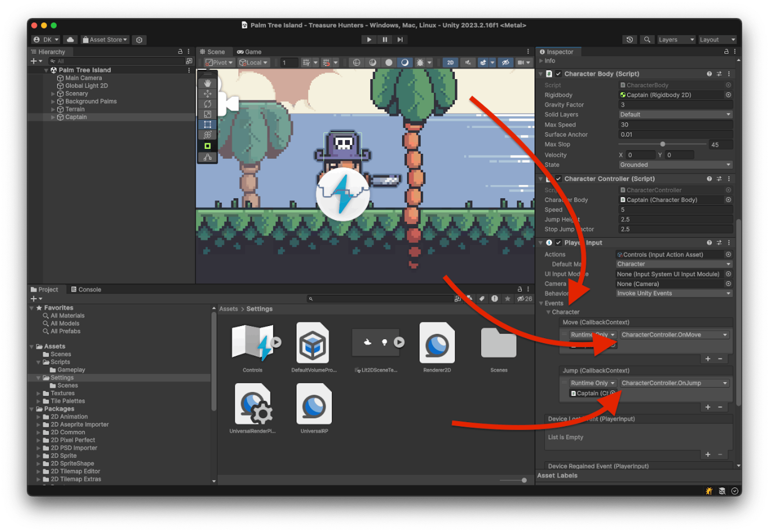Select Captain in the Hierarchy
Viewport: 769px width, 532px height.
(x=76, y=117)
